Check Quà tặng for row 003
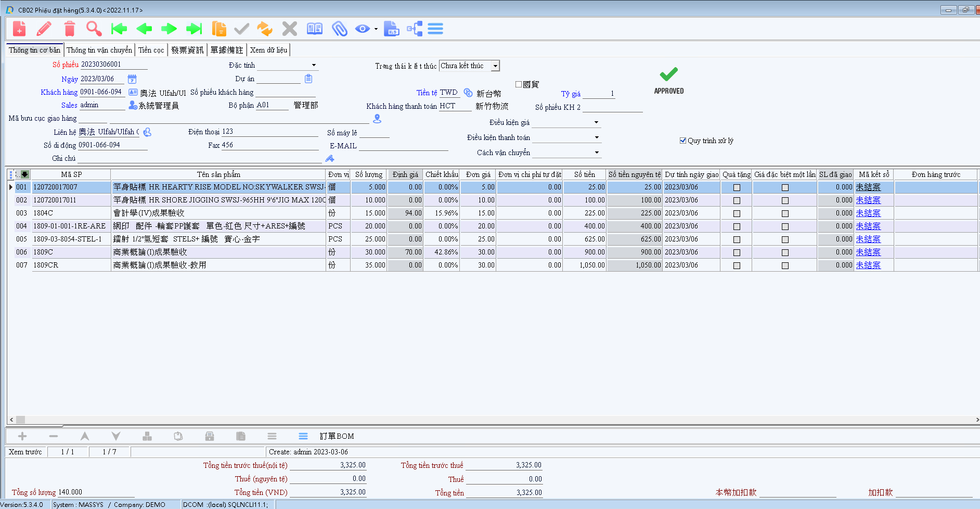Image resolution: width=980 pixels, height=509 pixels. pos(737,213)
